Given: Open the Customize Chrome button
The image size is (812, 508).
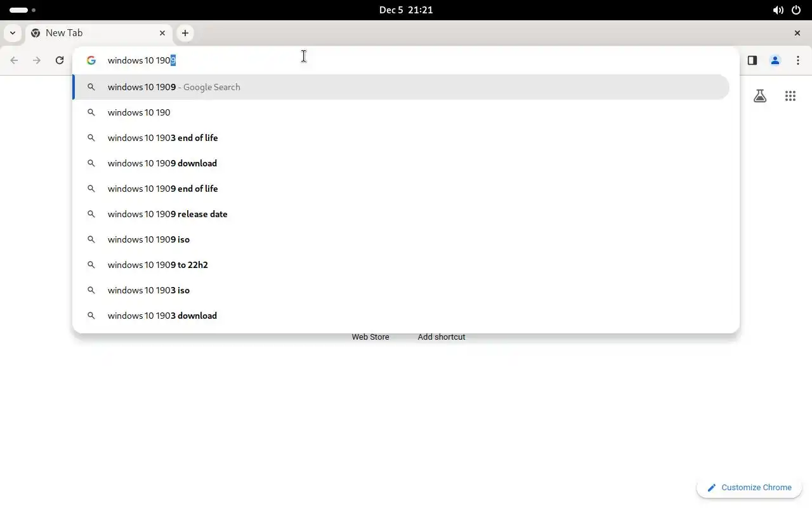Looking at the screenshot, I should [749, 488].
